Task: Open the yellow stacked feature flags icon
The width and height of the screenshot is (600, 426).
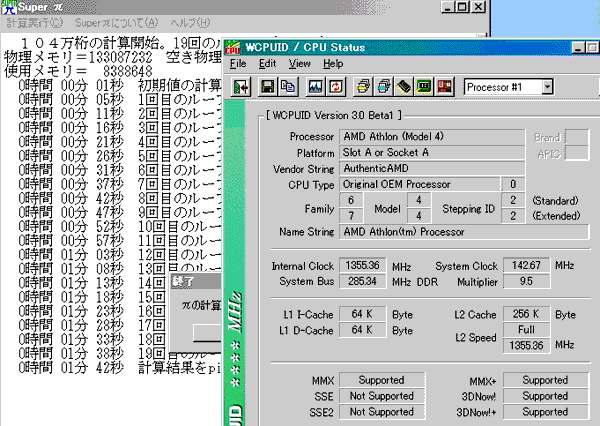Action: coord(363,87)
